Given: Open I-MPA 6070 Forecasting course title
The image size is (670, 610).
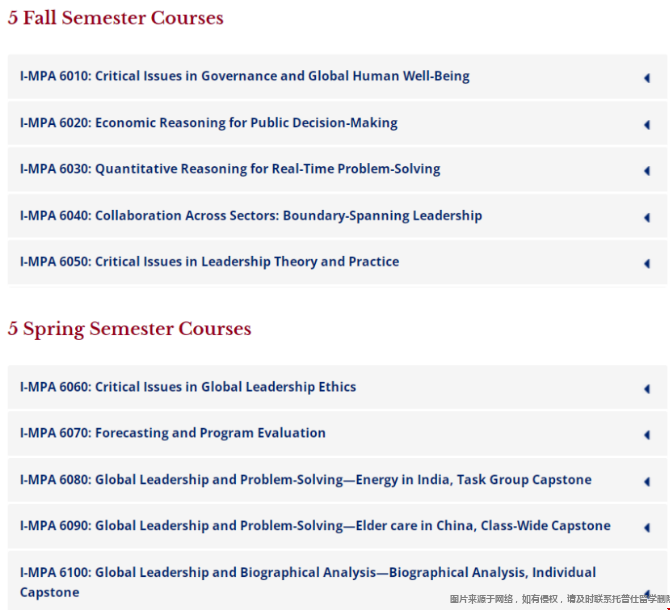Looking at the screenshot, I should (173, 433).
